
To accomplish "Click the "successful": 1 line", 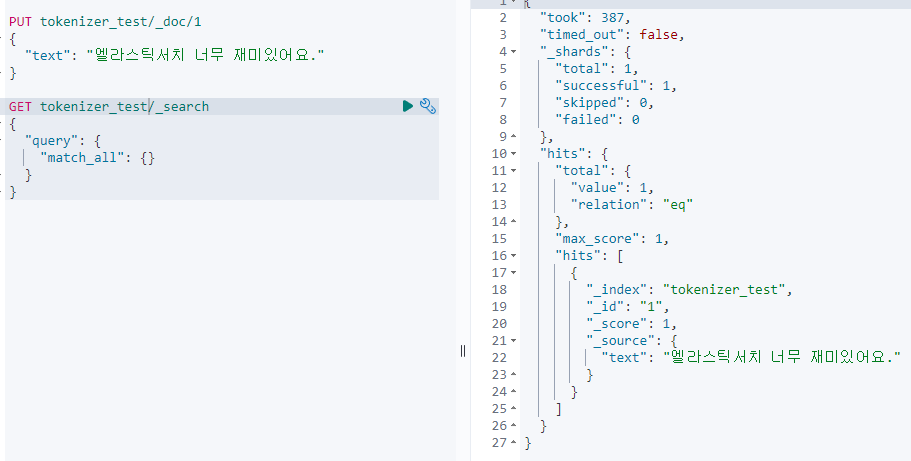I will coord(616,85).
